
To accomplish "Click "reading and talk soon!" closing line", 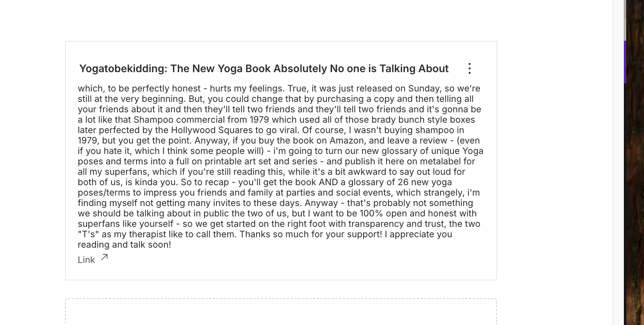I will pos(125,245).
